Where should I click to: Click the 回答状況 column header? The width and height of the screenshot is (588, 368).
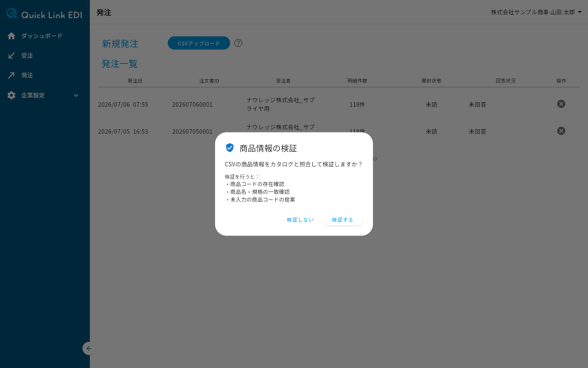(506, 81)
